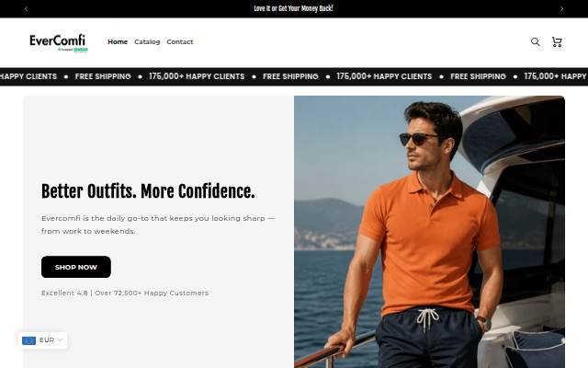
Task: Expand the EUR currency selector
Action: [x=43, y=340]
